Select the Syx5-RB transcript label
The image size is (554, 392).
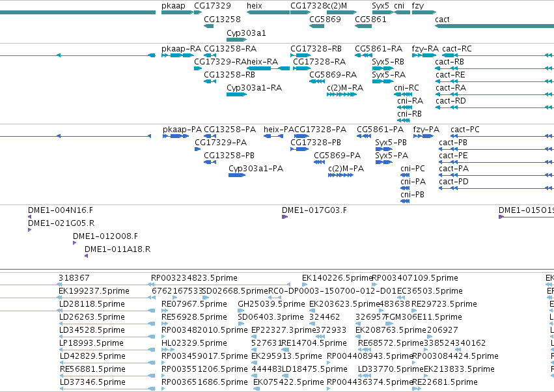388,62
